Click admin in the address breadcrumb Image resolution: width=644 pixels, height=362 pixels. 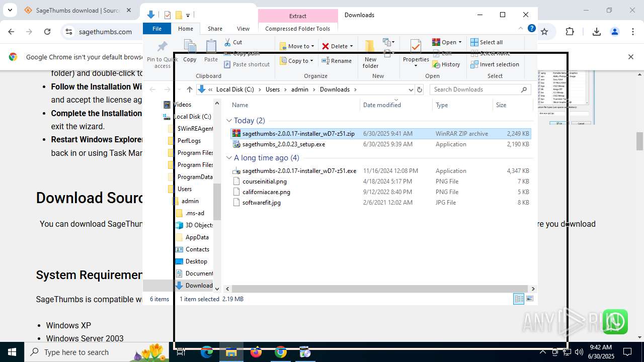(x=300, y=89)
